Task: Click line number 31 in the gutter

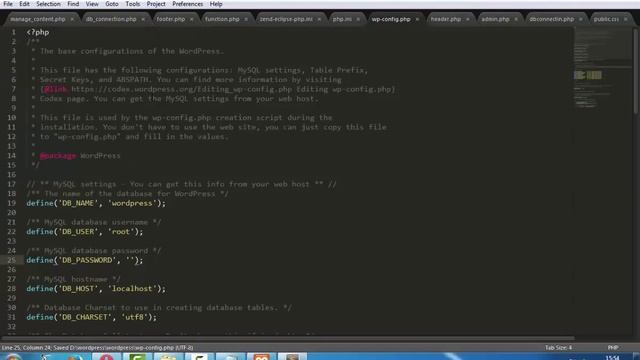Action: click(11, 317)
